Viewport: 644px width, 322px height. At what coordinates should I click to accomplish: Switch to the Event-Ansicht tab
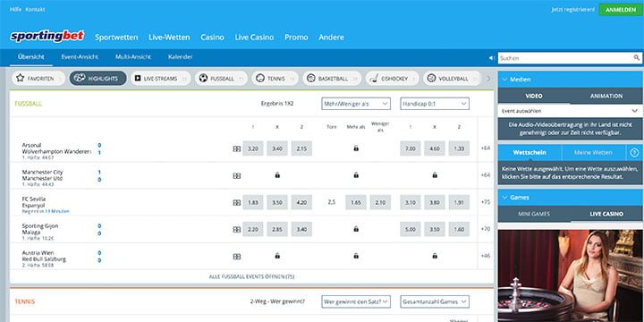80,57
